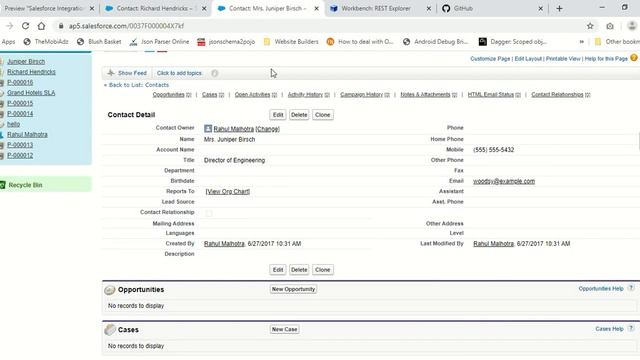Open the Recycle Bin in sidebar
Screen dimensions: 640x360
25,185
